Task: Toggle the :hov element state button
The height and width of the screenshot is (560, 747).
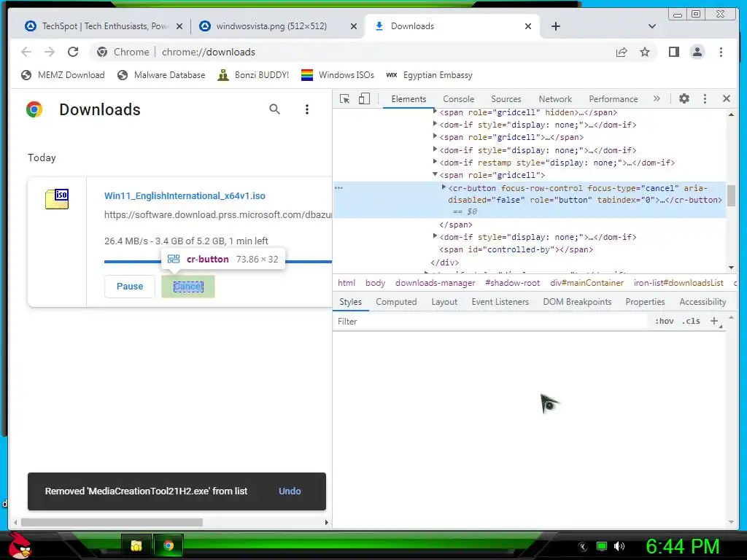Action: tap(664, 322)
